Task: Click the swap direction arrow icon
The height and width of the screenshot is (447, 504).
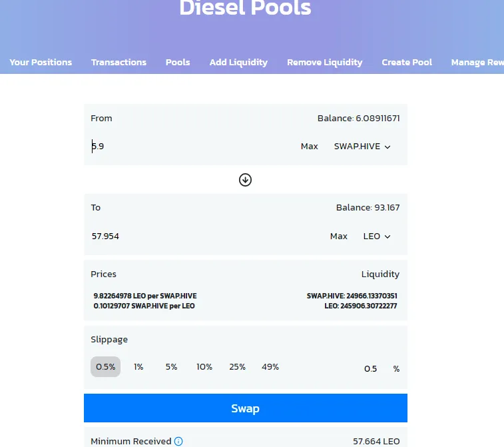Action: click(x=245, y=180)
